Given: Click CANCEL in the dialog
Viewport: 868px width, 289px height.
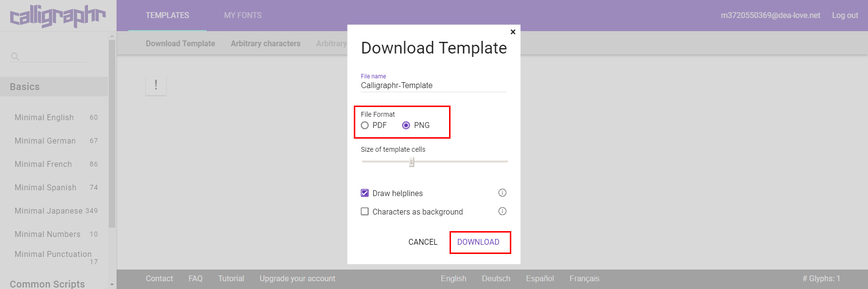Looking at the screenshot, I should point(423,242).
